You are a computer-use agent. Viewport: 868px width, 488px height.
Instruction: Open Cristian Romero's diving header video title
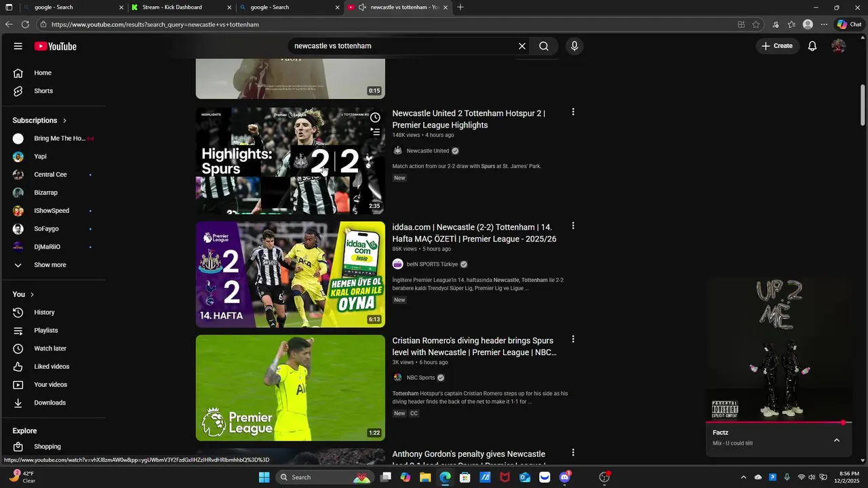tap(475, 346)
